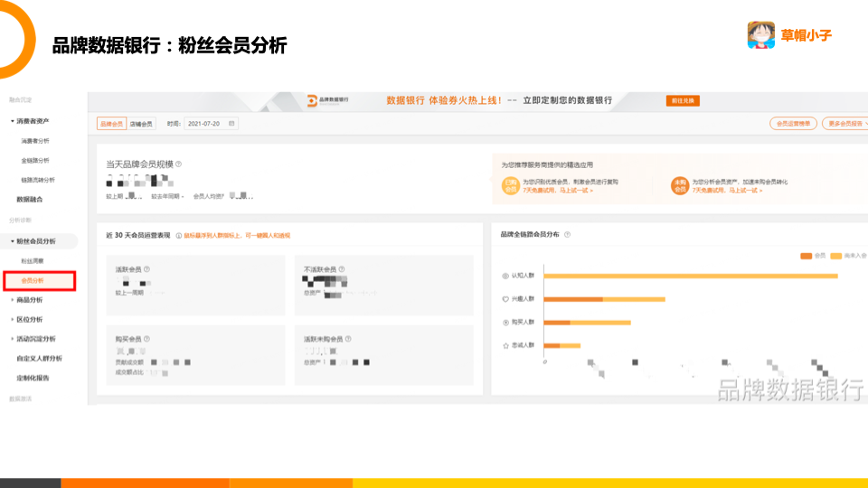Click the 购买会员 metric card

tap(195, 355)
